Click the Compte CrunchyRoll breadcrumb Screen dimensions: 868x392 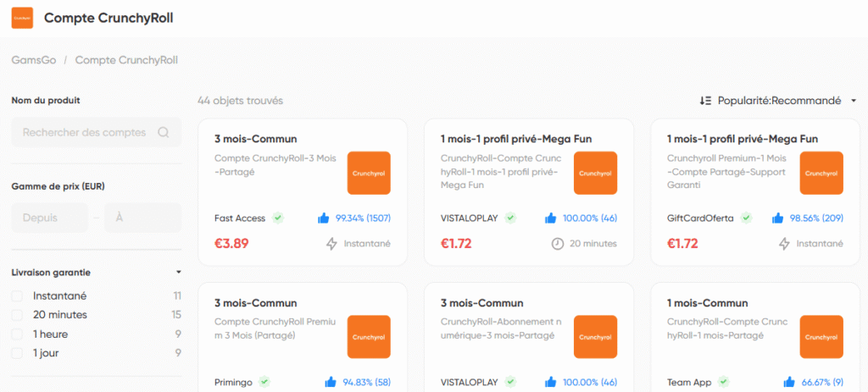[x=126, y=60]
